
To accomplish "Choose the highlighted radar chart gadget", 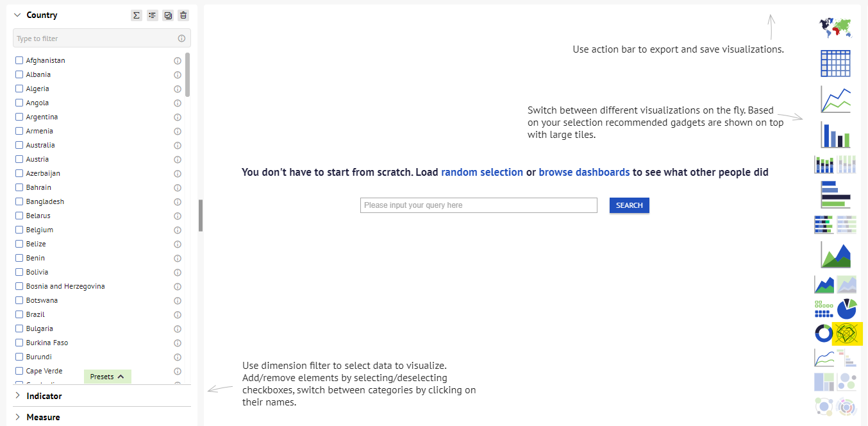I will click(x=847, y=333).
